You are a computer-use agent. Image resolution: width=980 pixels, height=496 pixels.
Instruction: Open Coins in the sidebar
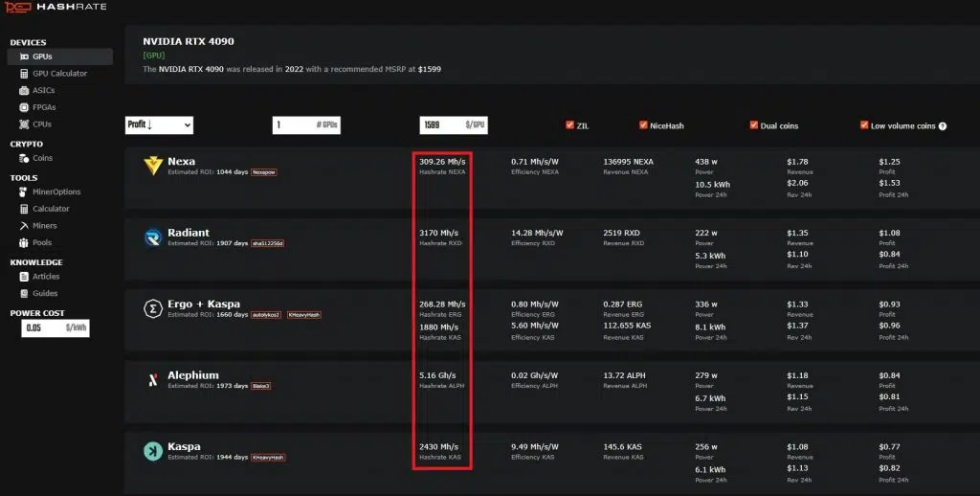42,158
